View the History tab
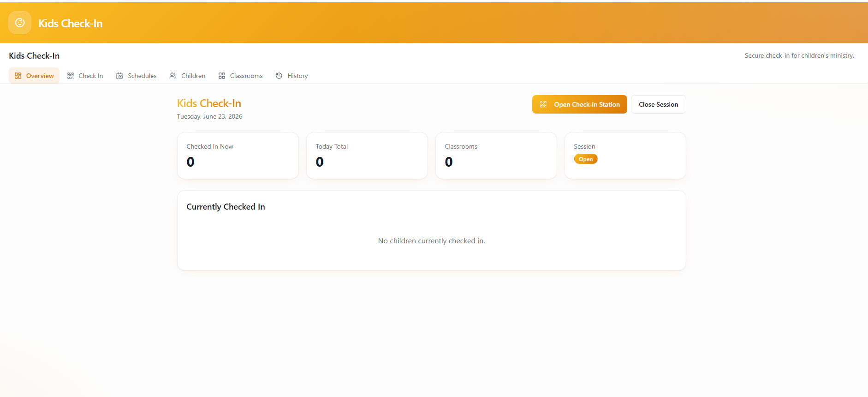 (292, 76)
